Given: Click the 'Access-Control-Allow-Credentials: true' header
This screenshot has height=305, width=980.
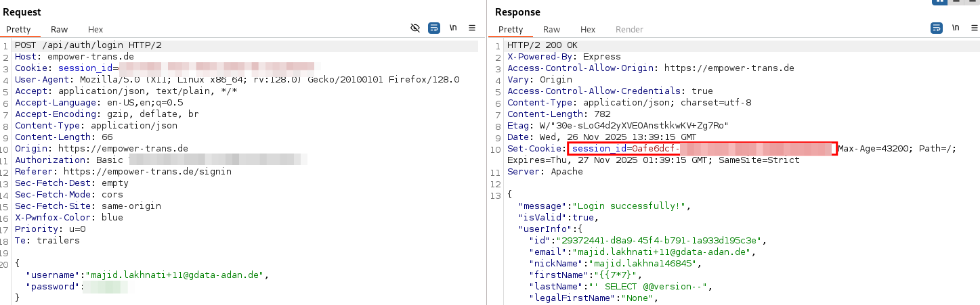Looking at the screenshot, I should [610, 91].
